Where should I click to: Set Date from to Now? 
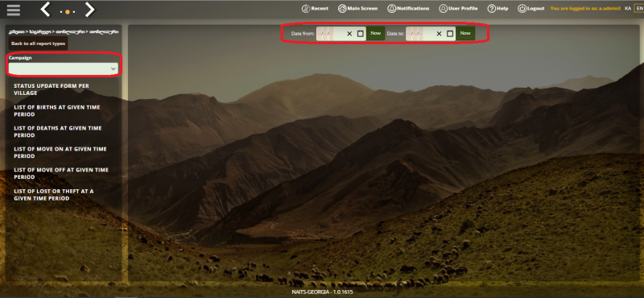[x=376, y=33]
